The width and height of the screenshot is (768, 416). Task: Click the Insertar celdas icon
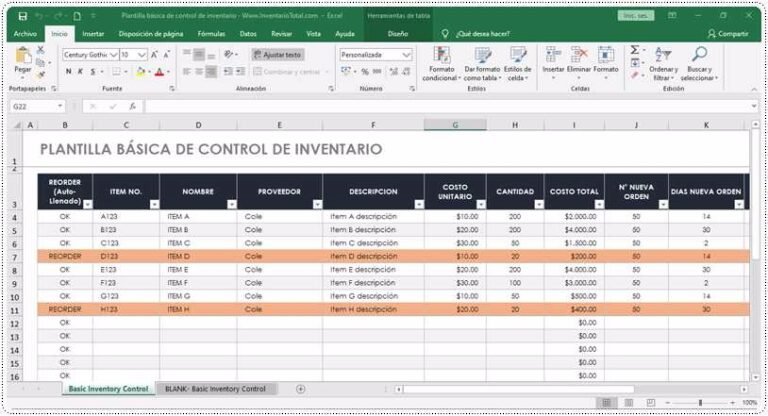(552, 56)
